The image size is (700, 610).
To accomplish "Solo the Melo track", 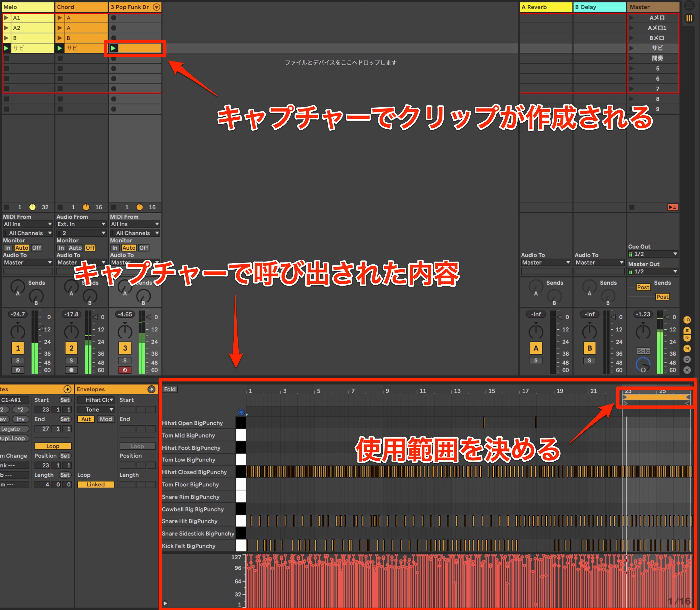I will [18, 361].
